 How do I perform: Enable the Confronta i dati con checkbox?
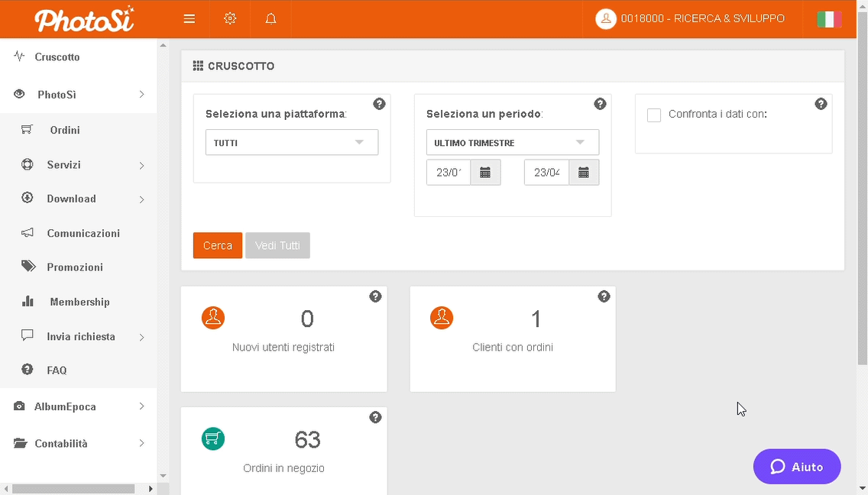click(654, 115)
